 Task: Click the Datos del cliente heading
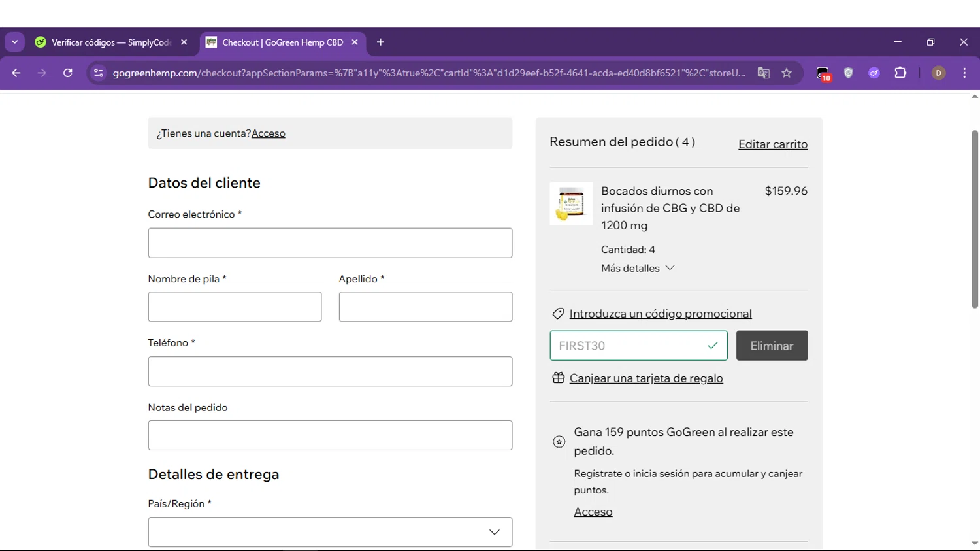point(204,183)
